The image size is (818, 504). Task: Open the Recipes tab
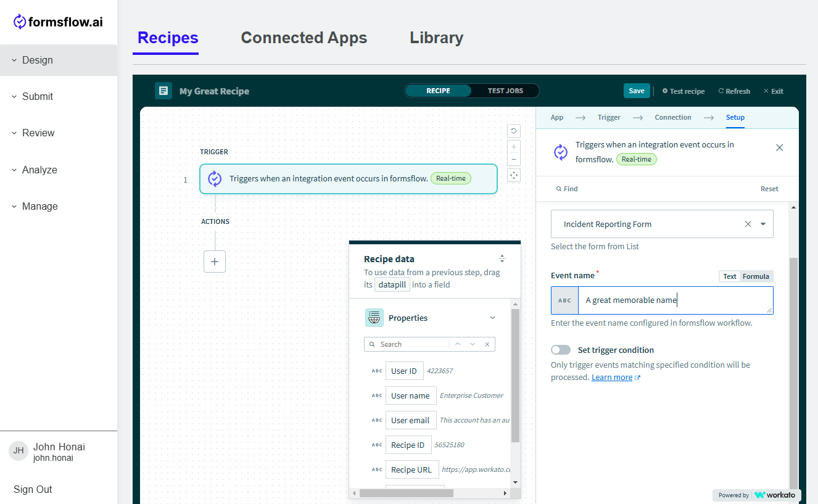click(168, 38)
